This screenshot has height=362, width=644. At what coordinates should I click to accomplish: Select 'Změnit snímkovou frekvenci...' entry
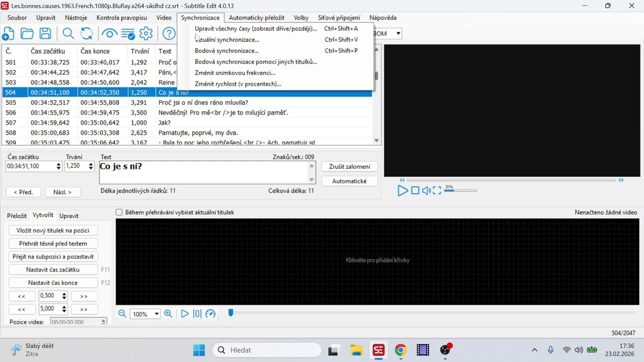(x=275, y=73)
